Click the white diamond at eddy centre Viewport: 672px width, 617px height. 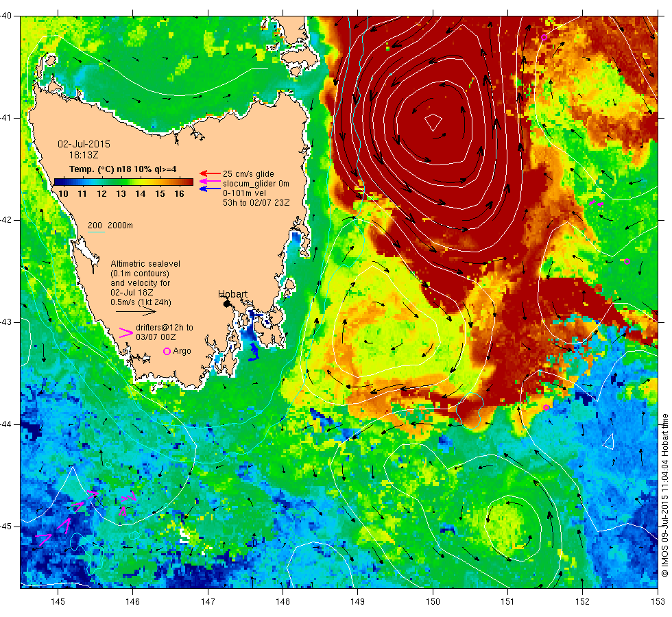433,123
